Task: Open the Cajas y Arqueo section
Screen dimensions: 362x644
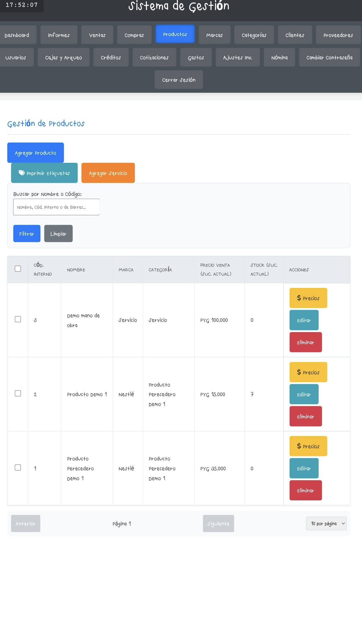Action: [63, 58]
